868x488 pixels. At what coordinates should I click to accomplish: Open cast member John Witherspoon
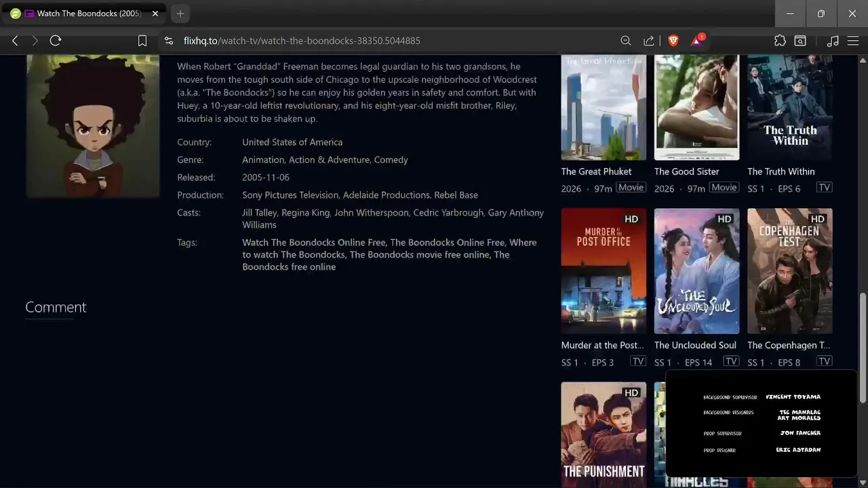(x=372, y=213)
